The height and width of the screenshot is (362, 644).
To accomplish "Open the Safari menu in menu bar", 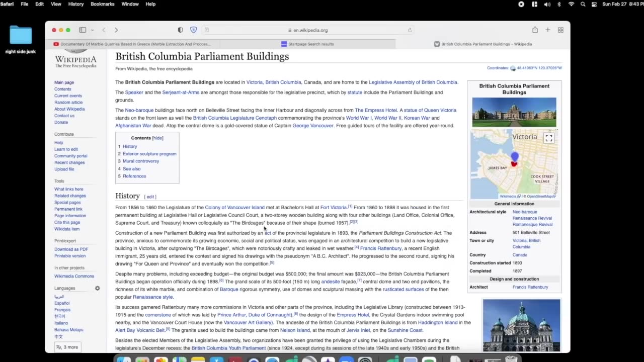I will coord(7,4).
